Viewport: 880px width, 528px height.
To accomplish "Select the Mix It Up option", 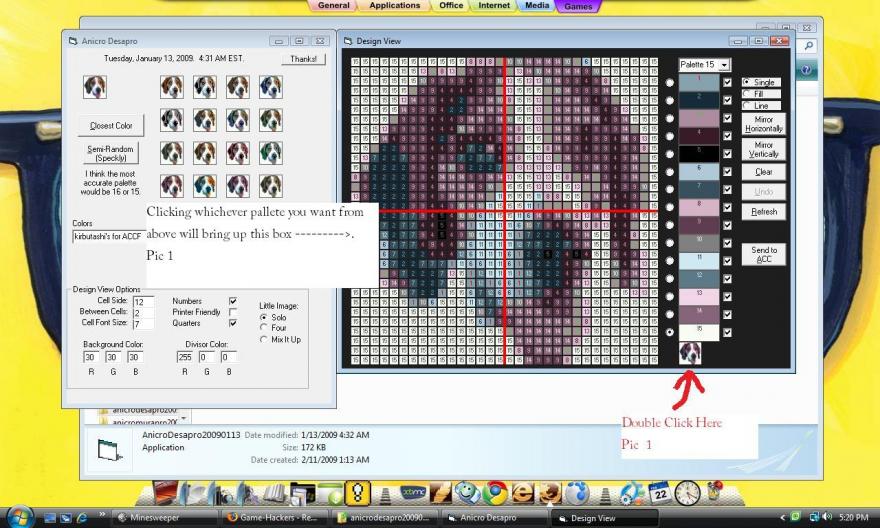I will click(263, 339).
